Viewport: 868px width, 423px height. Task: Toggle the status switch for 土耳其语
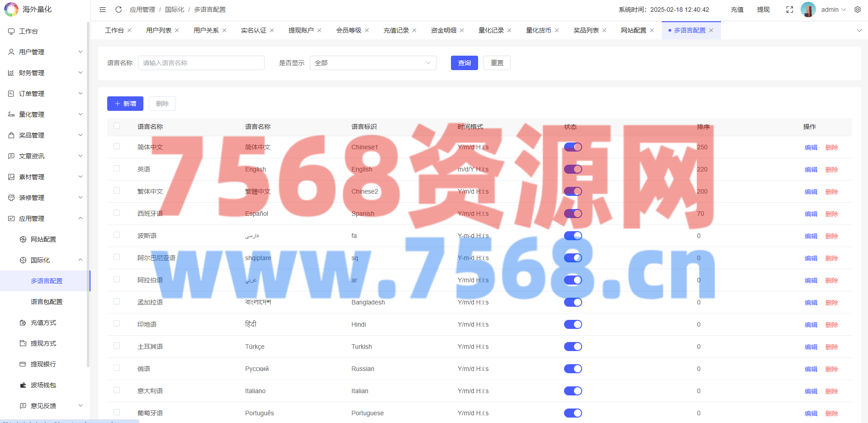[573, 347]
